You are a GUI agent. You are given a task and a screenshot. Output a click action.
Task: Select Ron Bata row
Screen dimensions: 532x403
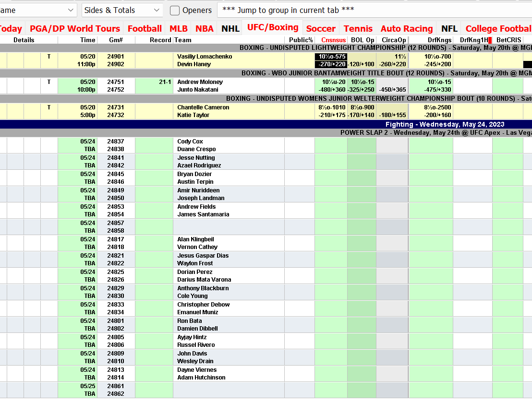pos(189,321)
